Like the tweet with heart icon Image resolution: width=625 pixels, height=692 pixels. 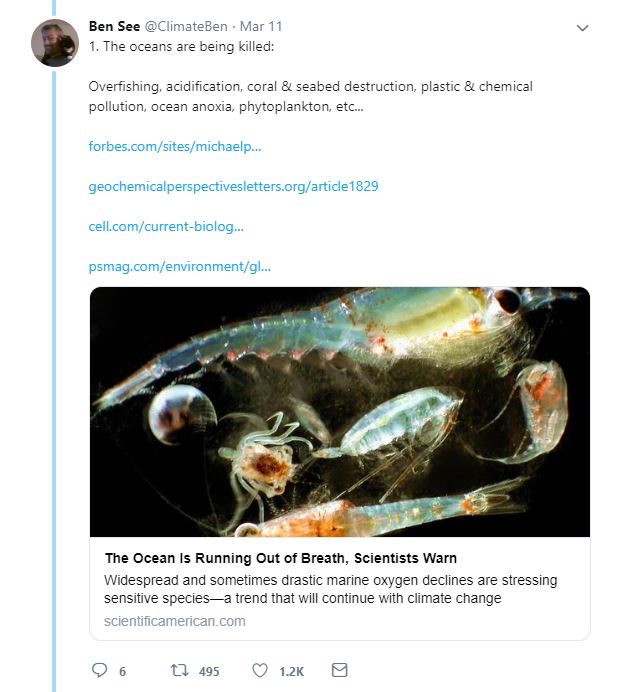261,671
